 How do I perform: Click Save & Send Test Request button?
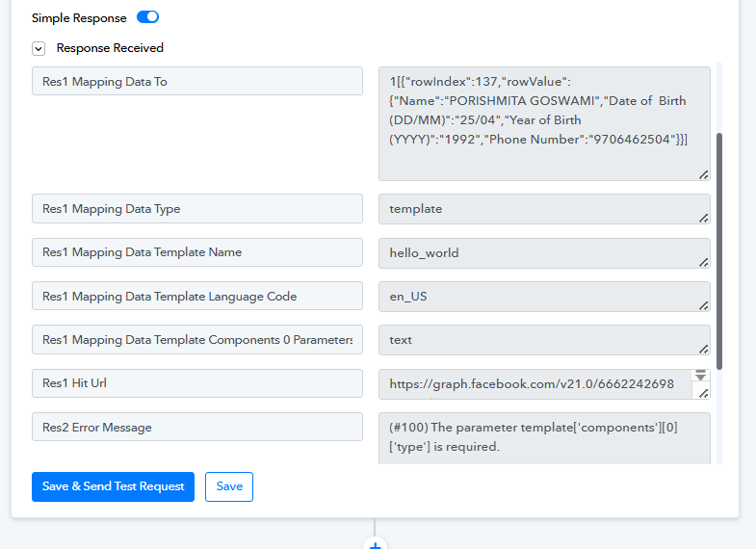[x=114, y=486]
